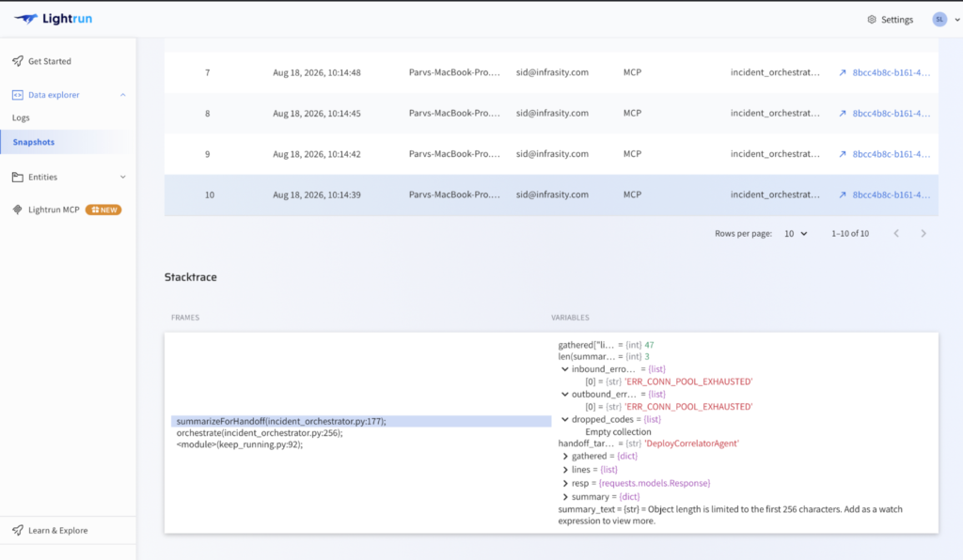Viewport: 963px width, 560px height.
Task: Select the <module> keep_running.py:92 frame
Action: [x=240, y=444]
